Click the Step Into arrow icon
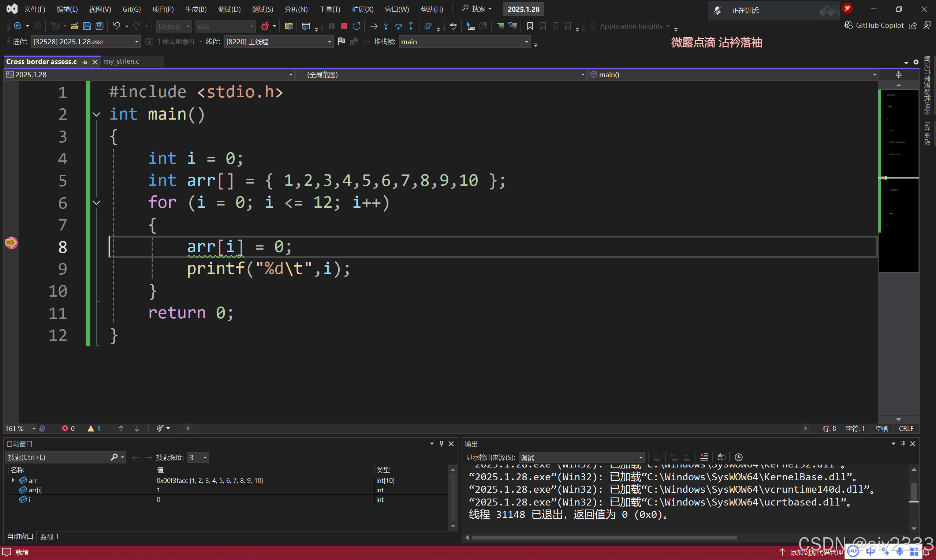This screenshot has width=936, height=560. click(x=385, y=26)
